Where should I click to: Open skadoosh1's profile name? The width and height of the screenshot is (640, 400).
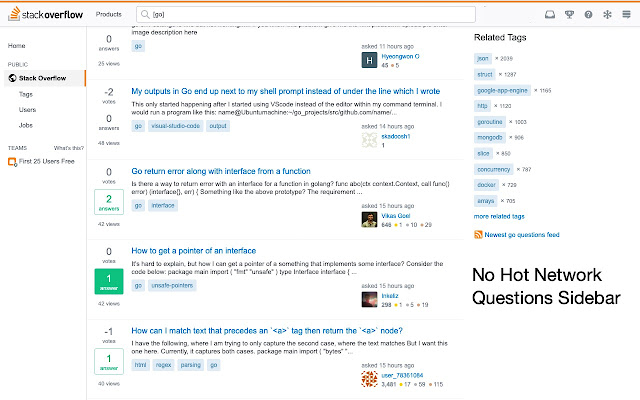point(396,136)
